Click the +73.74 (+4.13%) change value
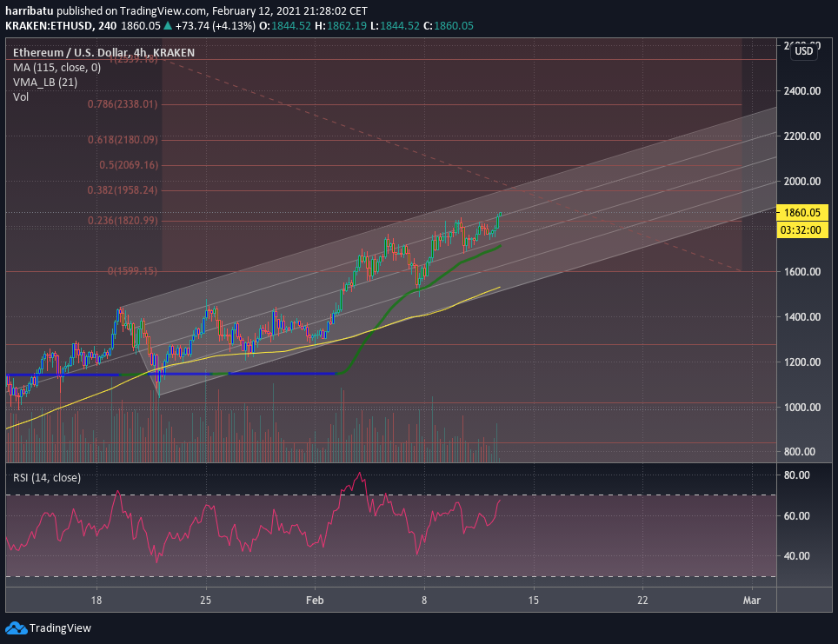This screenshot has height=644, width=838. (x=215, y=26)
